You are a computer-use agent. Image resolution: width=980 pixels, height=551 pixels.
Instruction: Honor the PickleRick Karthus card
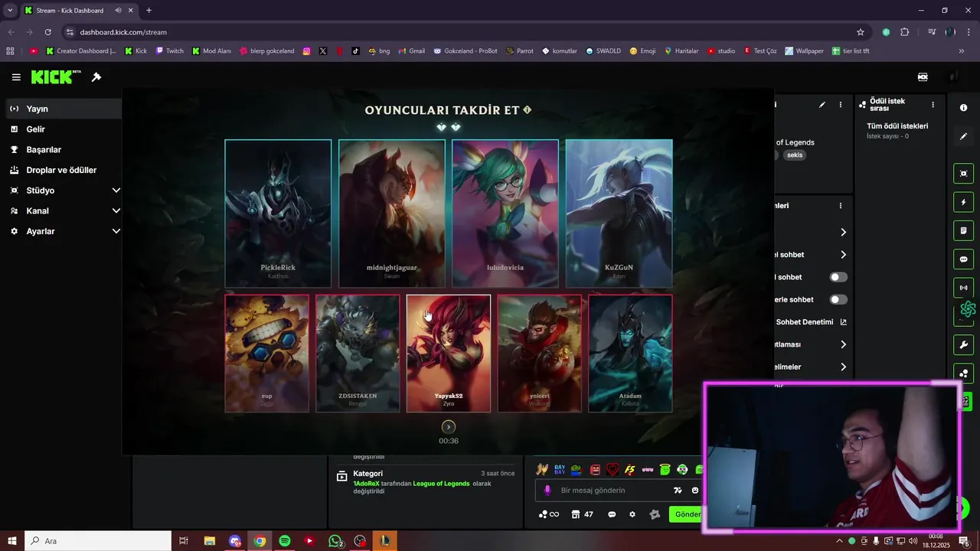(278, 214)
